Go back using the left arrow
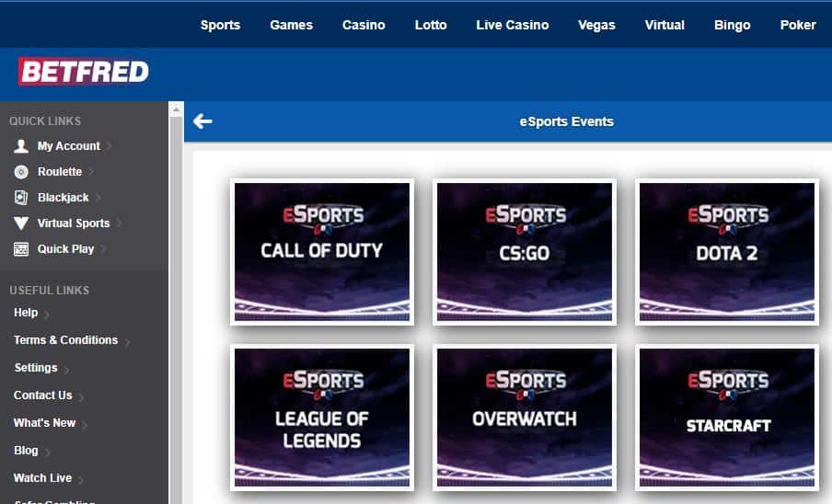This screenshot has height=504, width=832. tap(202, 121)
